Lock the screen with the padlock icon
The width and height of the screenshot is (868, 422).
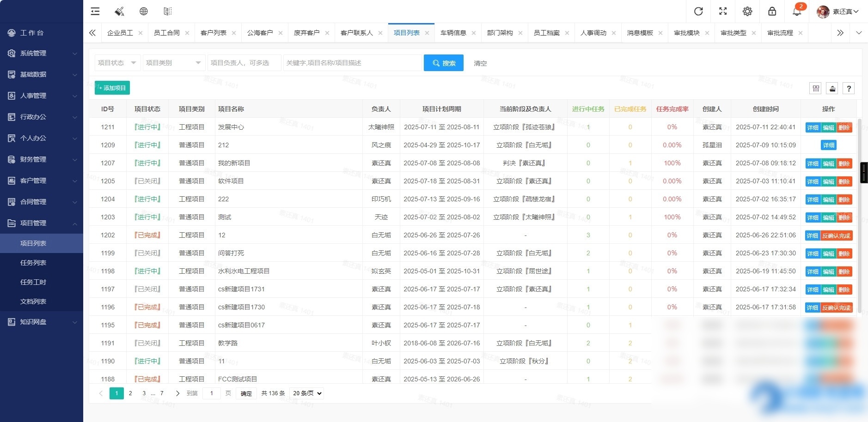pyautogui.click(x=772, y=11)
